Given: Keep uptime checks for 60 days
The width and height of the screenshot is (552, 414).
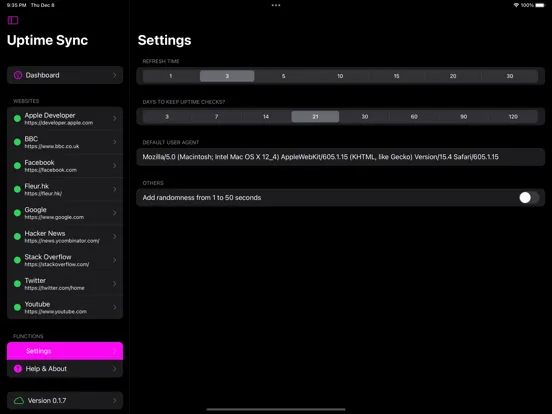Looking at the screenshot, I should 414,117.
